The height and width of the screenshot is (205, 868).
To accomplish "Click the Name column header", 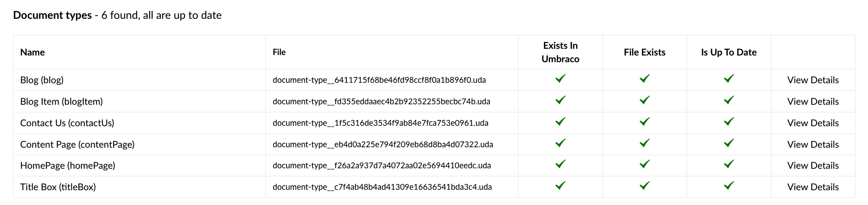I will (33, 52).
